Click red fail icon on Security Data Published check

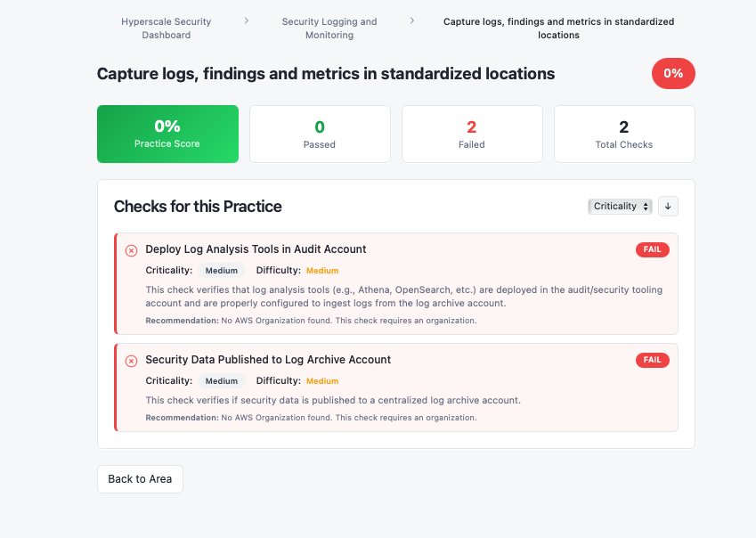pos(131,361)
